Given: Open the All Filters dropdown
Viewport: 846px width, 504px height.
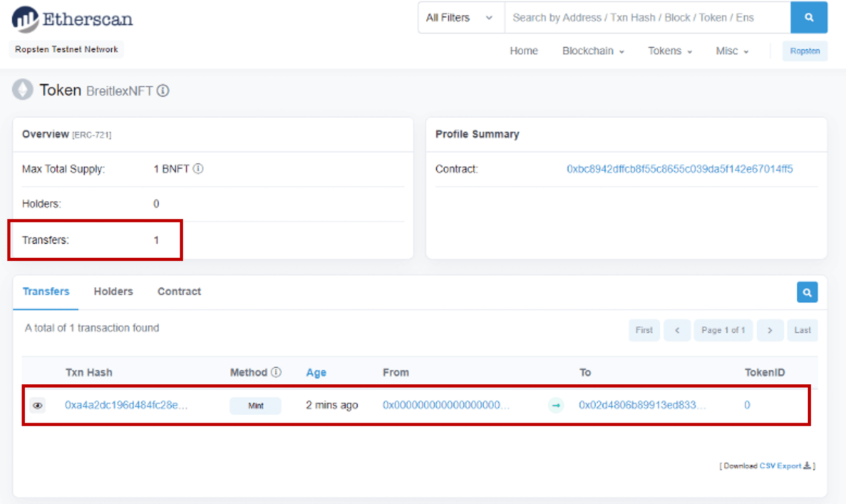Looking at the screenshot, I should pos(461,17).
